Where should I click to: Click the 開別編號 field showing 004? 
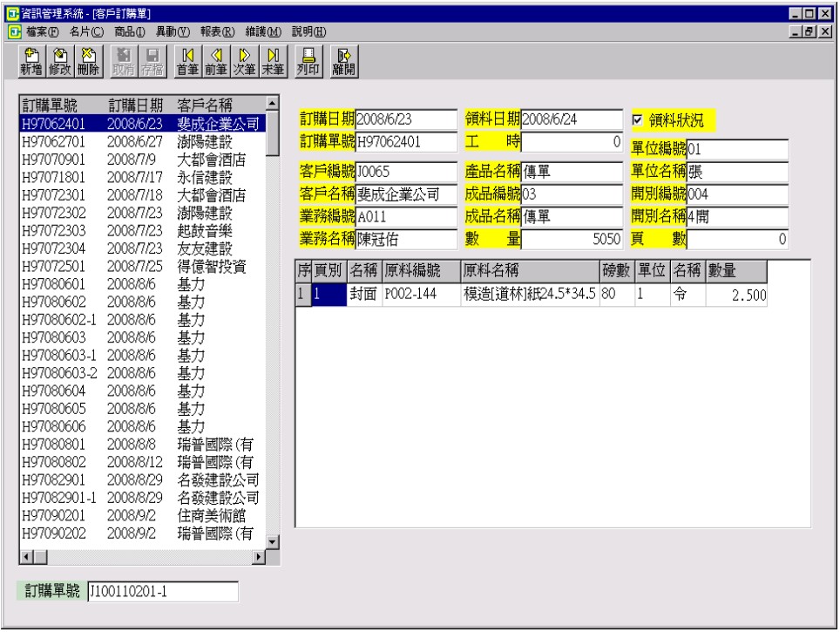(x=737, y=194)
